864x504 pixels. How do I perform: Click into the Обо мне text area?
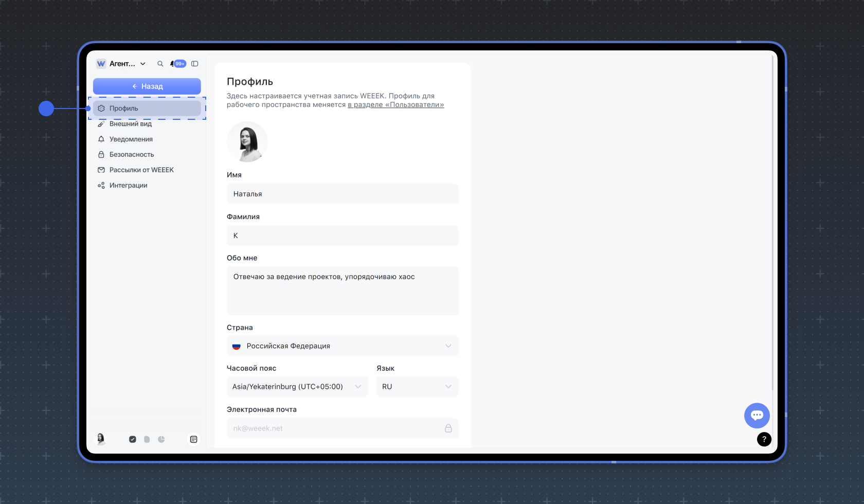[x=342, y=291]
